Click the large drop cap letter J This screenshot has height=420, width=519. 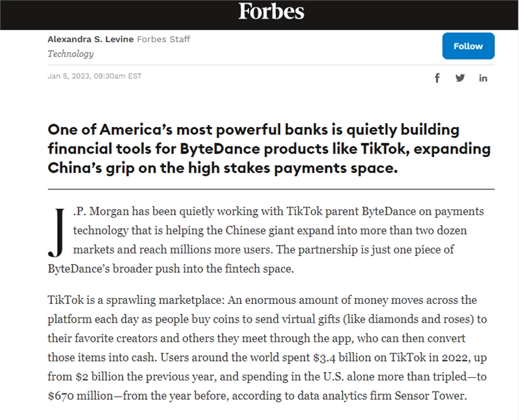[x=56, y=233]
